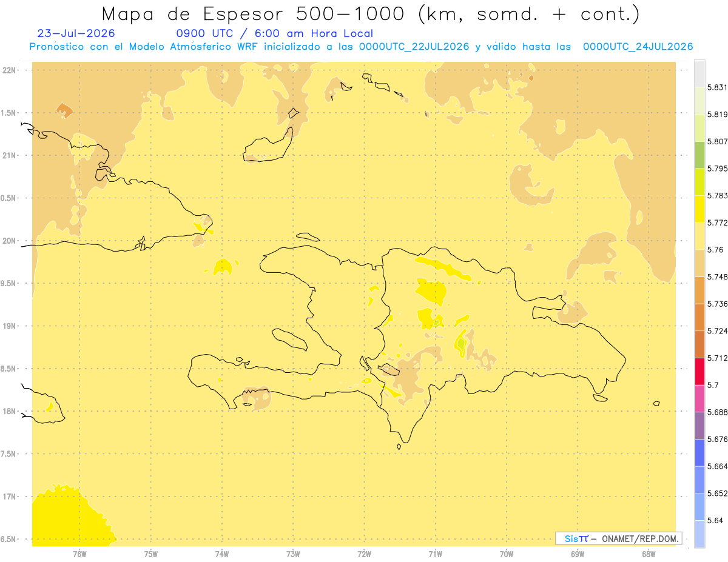Click the longitude label '74W'
The image size is (728, 562).
click(x=222, y=554)
